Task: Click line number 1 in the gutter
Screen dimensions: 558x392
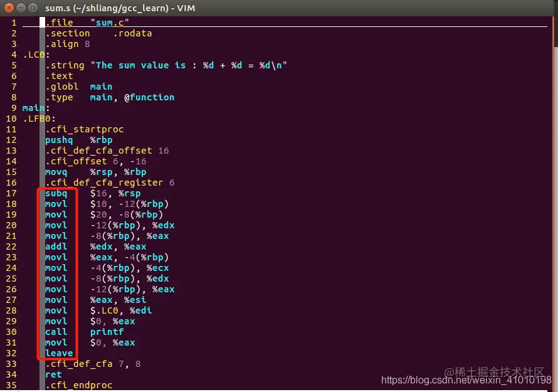Action: (x=14, y=23)
